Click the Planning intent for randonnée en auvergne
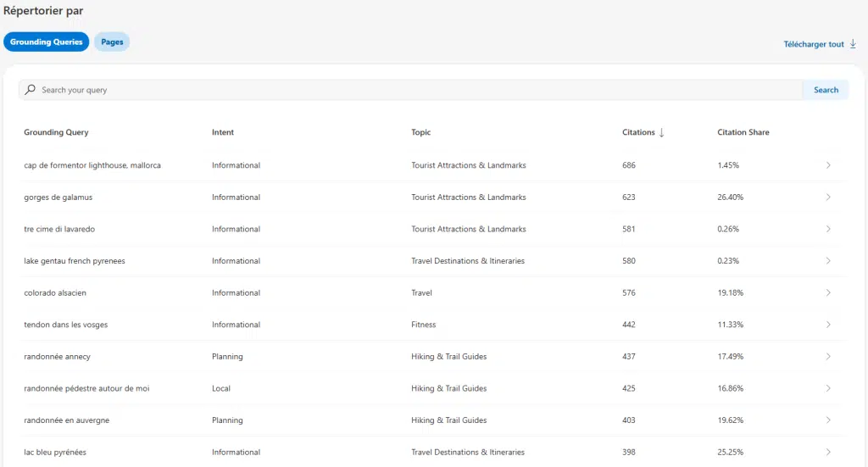This screenshot has height=467, width=868. point(227,420)
